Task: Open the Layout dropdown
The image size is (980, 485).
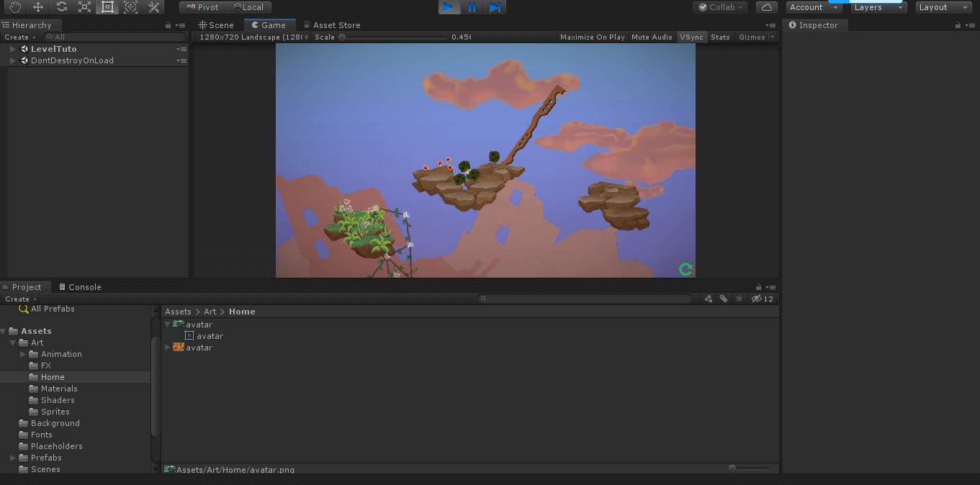Action: pyautogui.click(x=944, y=7)
